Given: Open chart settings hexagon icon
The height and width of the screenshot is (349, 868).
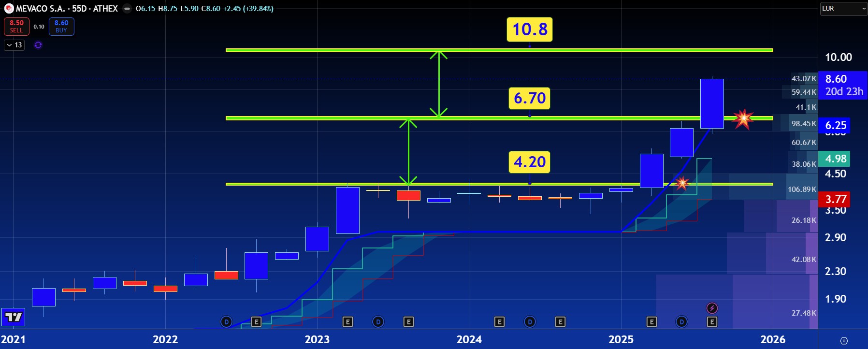Looking at the screenshot, I should pyautogui.click(x=844, y=341).
